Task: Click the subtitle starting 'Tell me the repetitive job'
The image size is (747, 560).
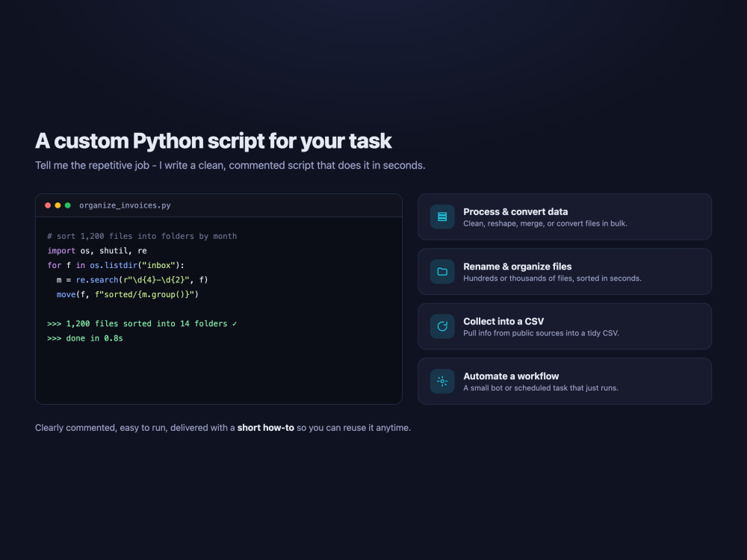Action: click(x=230, y=165)
